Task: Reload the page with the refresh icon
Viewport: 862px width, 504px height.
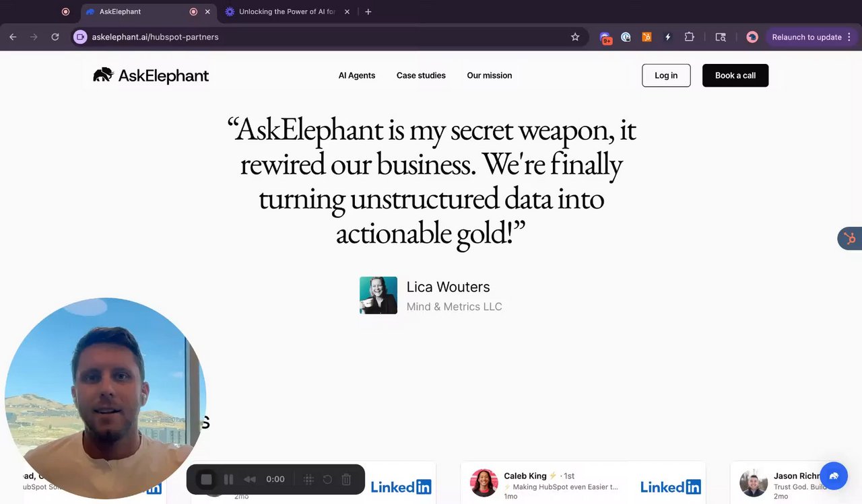Action: coord(55,37)
